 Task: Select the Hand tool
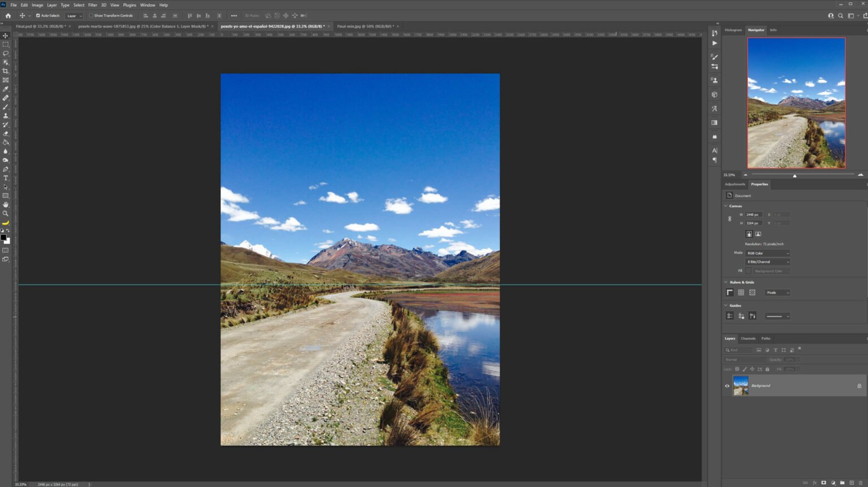pyautogui.click(x=6, y=205)
